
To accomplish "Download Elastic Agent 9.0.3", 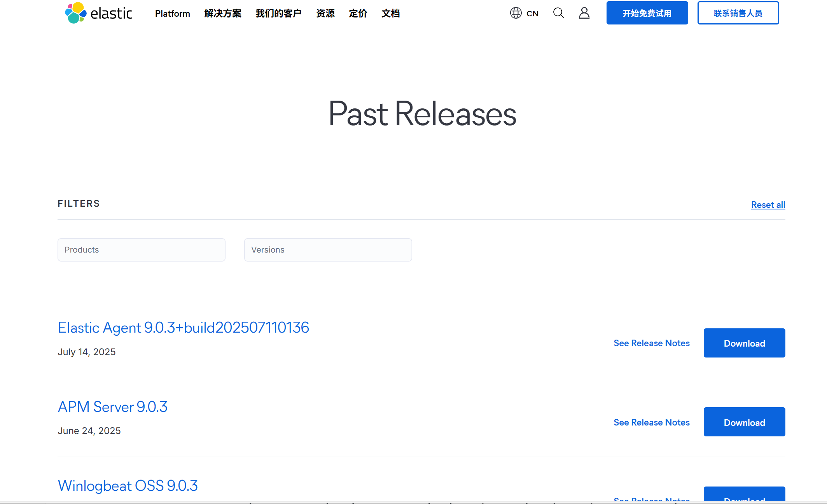I will (744, 343).
